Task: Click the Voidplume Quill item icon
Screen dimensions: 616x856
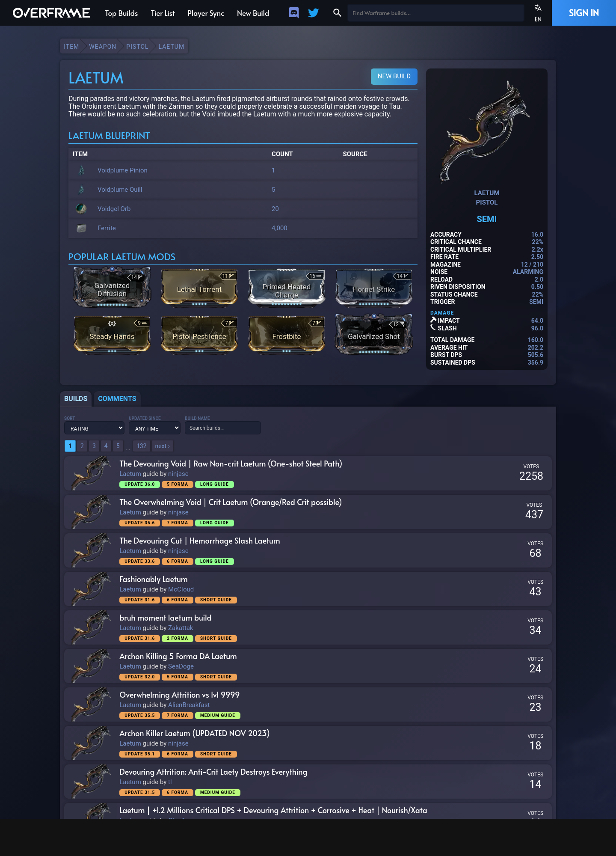Action: click(81, 190)
